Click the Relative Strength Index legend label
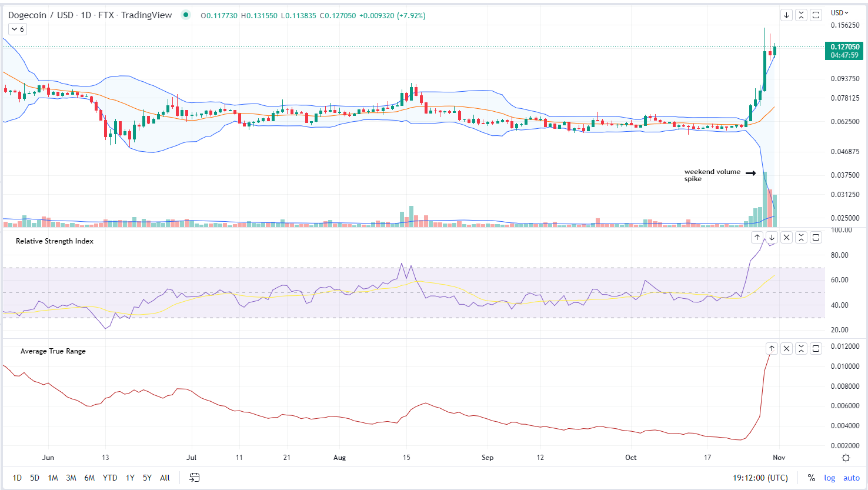Screen dimensions: 868x490 coord(55,241)
